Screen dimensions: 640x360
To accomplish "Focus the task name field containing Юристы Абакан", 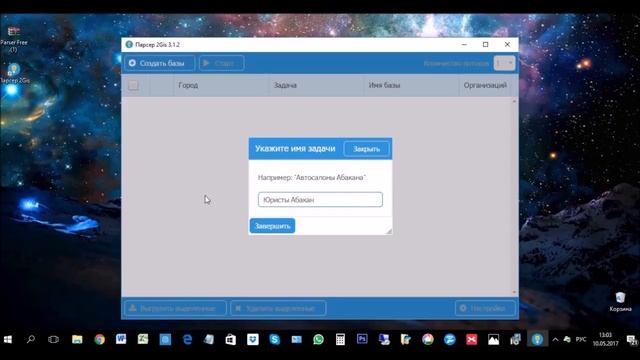I will (x=320, y=200).
